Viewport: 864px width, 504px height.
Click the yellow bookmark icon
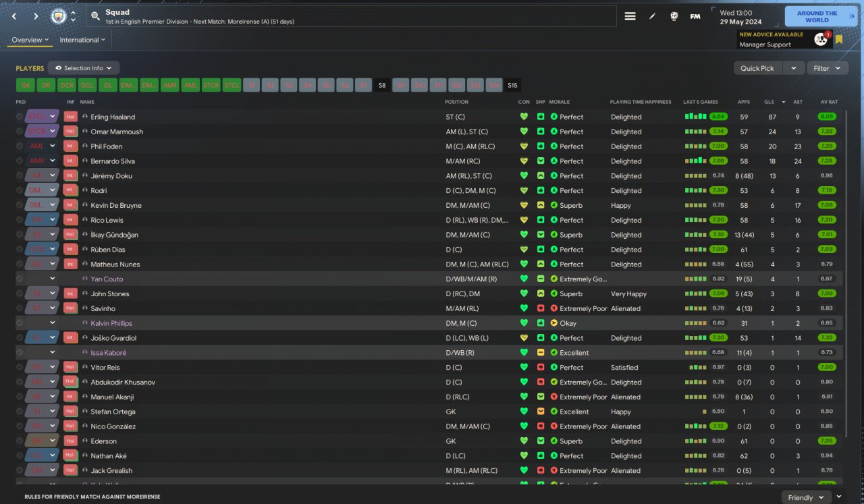click(839, 39)
